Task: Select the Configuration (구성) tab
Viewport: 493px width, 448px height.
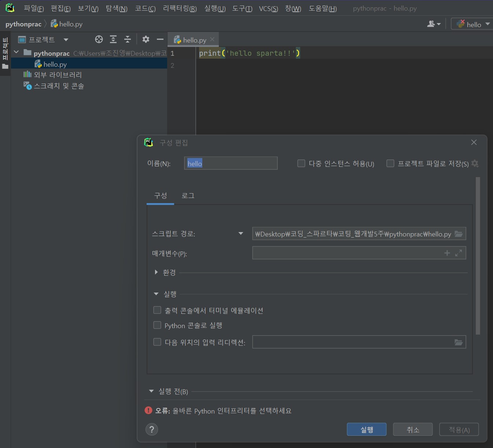Action: click(161, 196)
